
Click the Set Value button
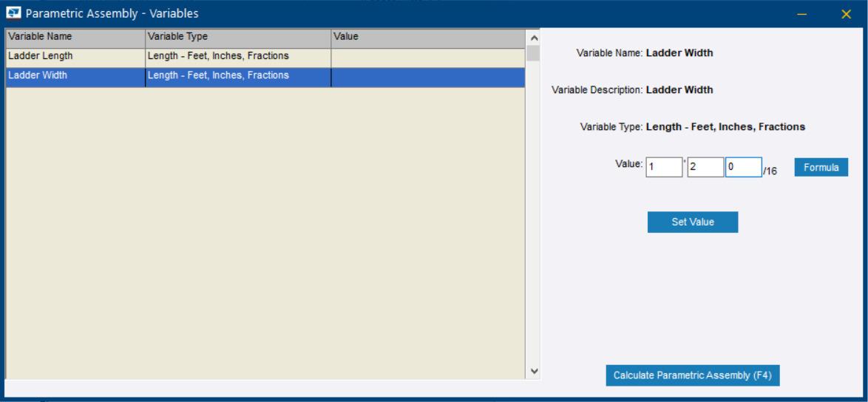tap(693, 222)
